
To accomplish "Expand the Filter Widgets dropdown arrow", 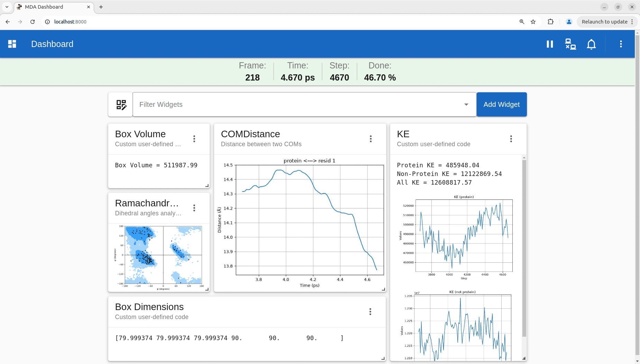I will tap(466, 104).
